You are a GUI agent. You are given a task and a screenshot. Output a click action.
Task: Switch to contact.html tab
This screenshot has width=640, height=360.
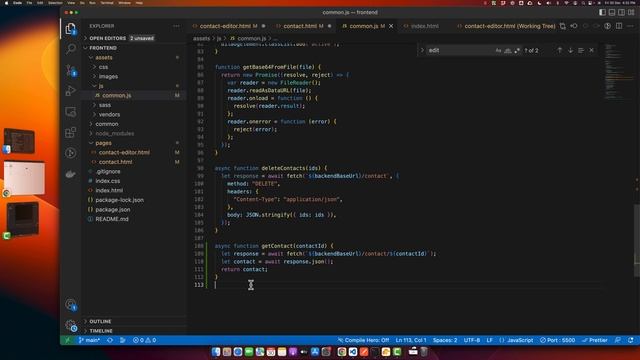click(303, 26)
